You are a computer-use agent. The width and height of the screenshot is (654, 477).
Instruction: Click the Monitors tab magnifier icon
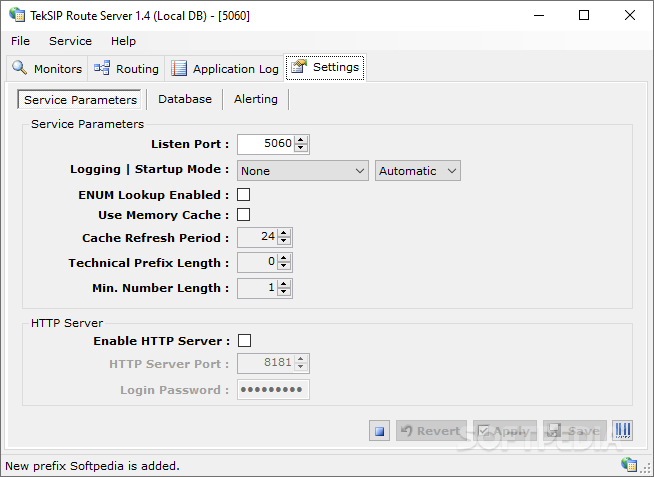point(19,68)
